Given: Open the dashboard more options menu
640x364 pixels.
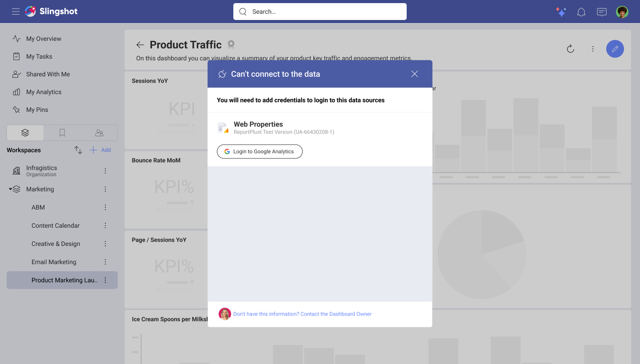Looking at the screenshot, I should tap(593, 49).
